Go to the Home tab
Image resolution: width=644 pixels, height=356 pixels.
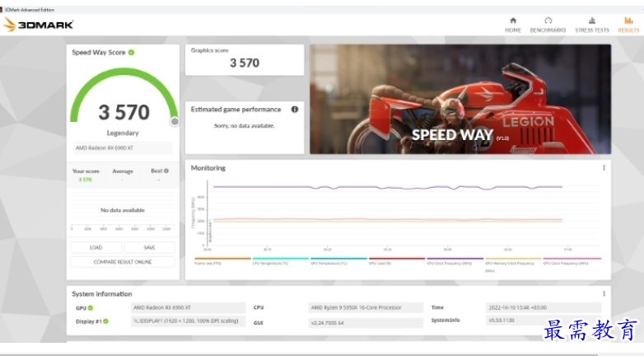point(512,25)
